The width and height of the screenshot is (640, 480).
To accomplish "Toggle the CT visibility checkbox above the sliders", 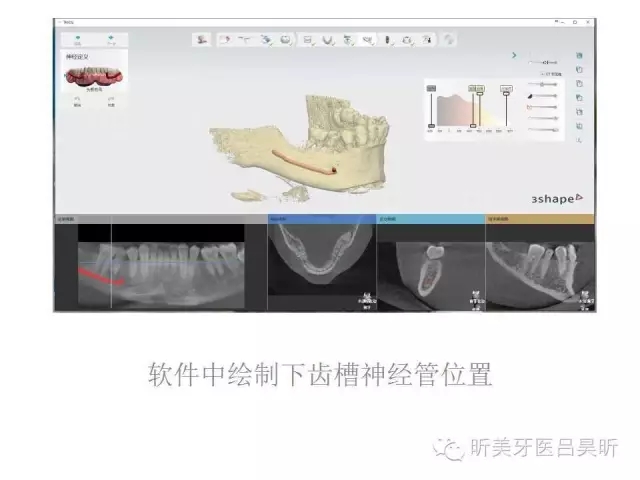I will click(x=542, y=73).
